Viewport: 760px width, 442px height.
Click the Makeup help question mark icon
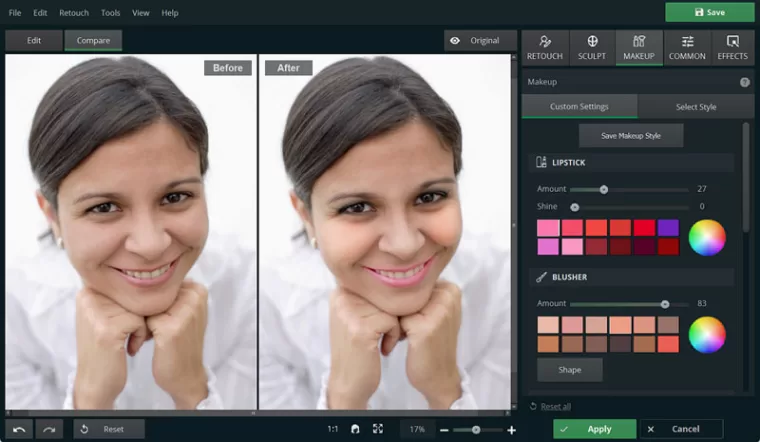coord(744,82)
